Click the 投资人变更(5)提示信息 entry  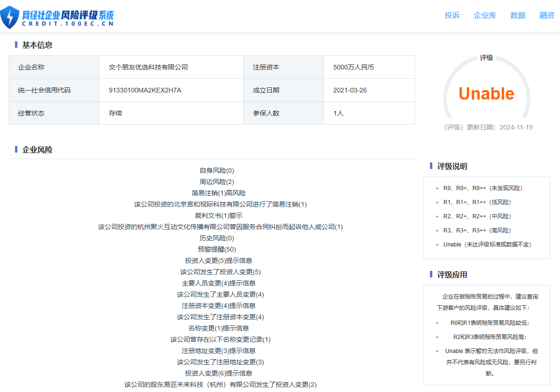click(219, 261)
